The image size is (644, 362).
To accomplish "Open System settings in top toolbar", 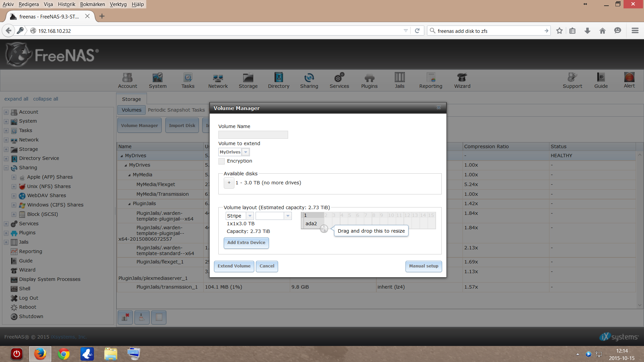I will pos(158,81).
